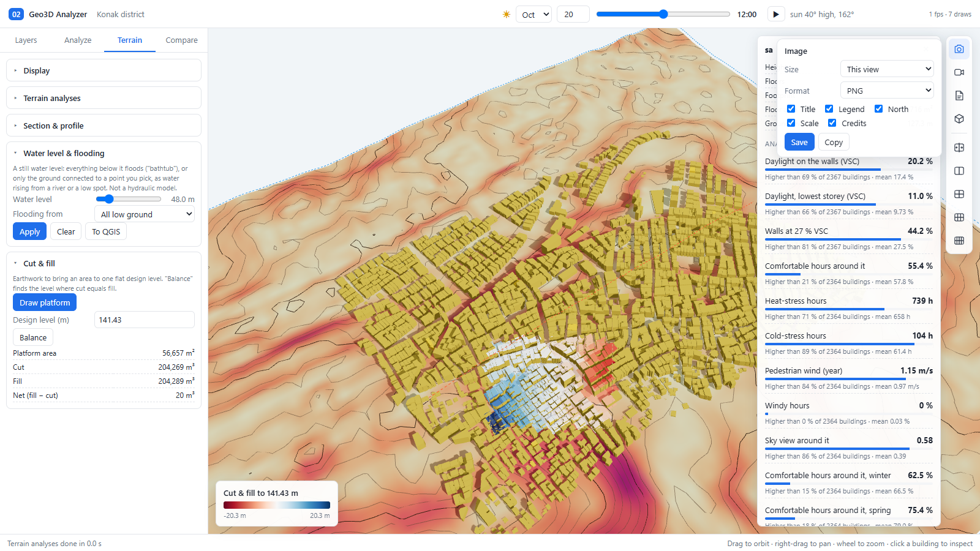Screen dimensions: 980x551
Task: Select the split-compare slider view icon
Action: point(959,148)
